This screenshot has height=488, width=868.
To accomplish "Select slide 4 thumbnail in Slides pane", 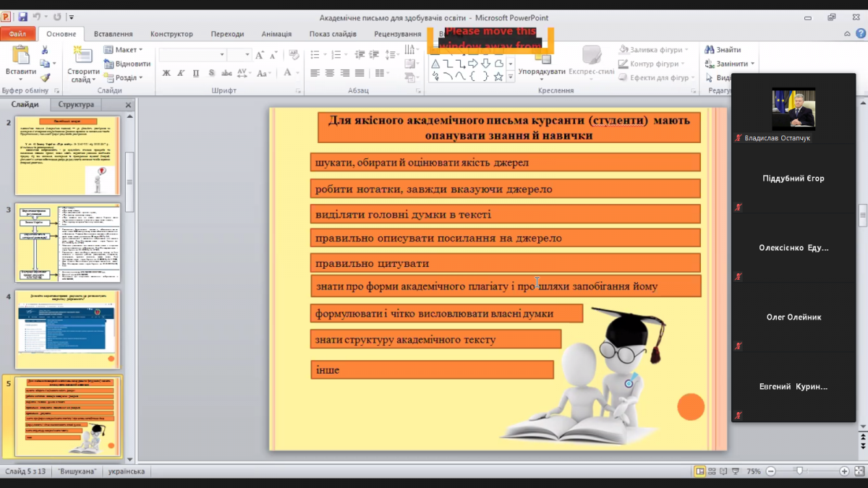I will [x=67, y=329].
